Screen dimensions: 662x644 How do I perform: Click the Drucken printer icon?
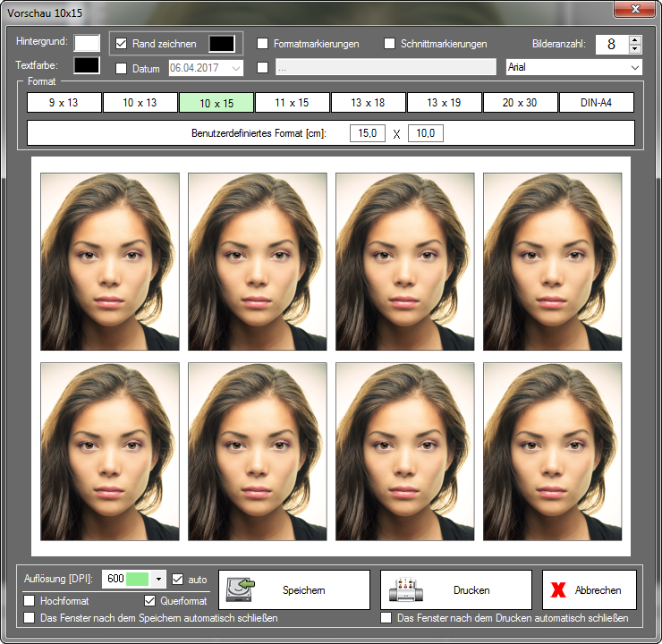(407, 590)
